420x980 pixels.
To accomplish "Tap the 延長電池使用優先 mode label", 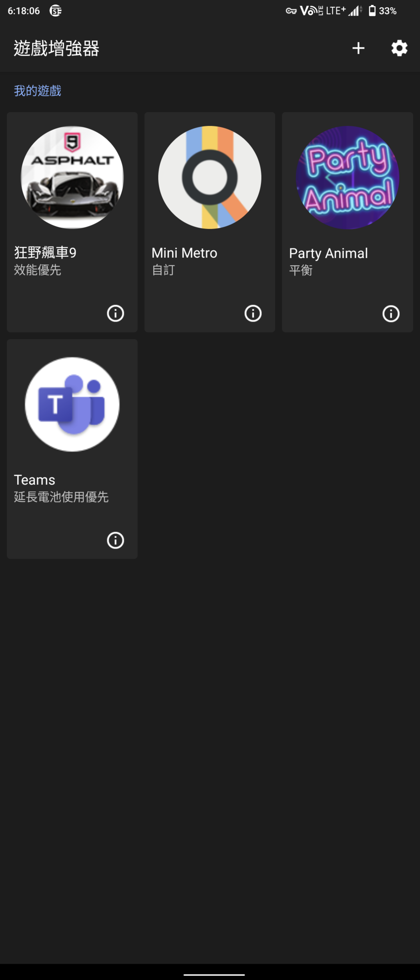I will tap(61, 496).
